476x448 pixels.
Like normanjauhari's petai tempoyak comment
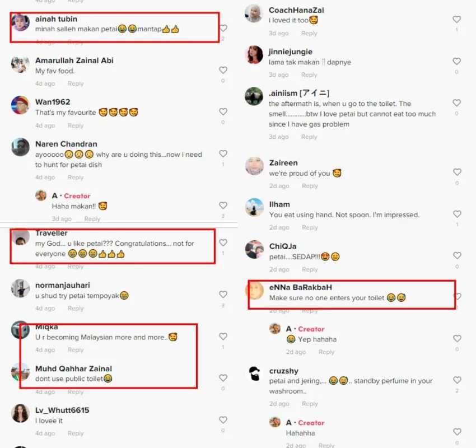point(223,295)
